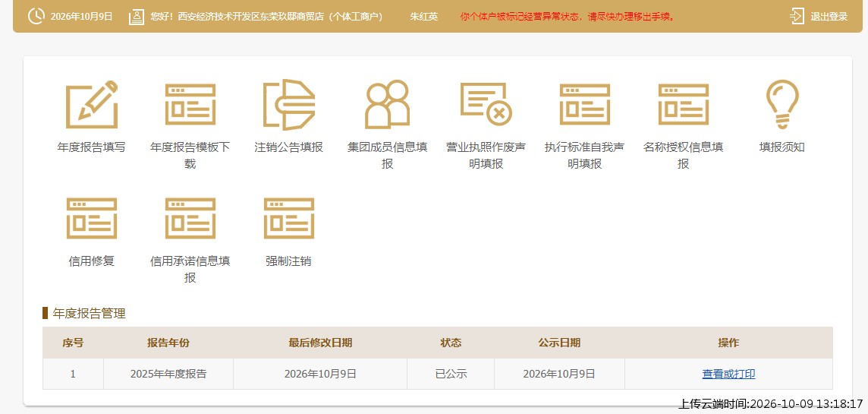The width and height of the screenshot is (868, 414).
Task: Open the 填报须知 lightbulb icon
Action: pos(782,104)
